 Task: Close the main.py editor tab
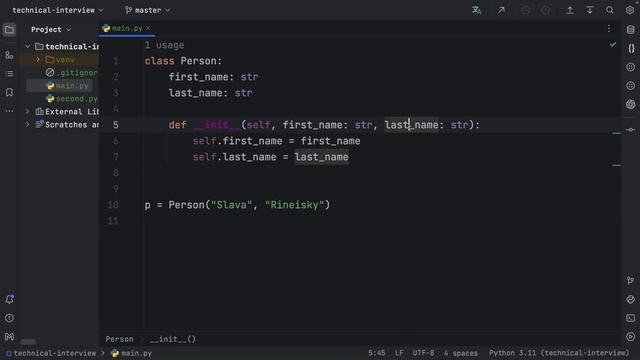148,28
